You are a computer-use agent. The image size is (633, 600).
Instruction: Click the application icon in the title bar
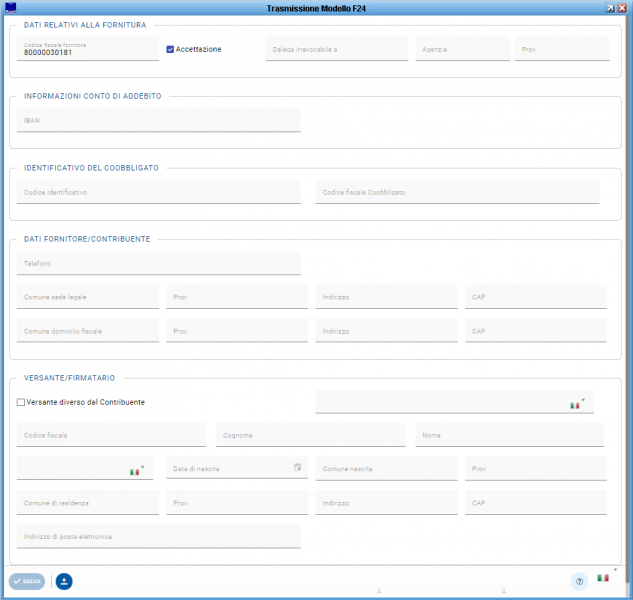click(10, 7)
